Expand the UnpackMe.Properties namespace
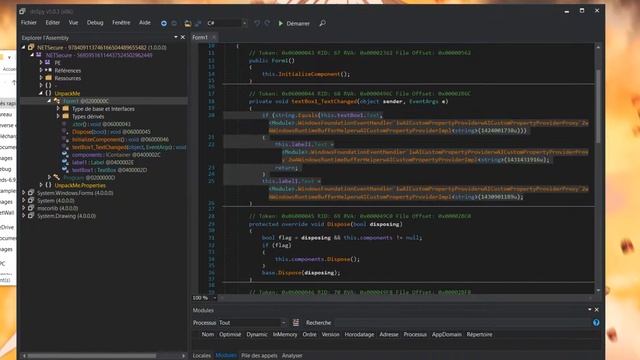 tap(41, 185)
